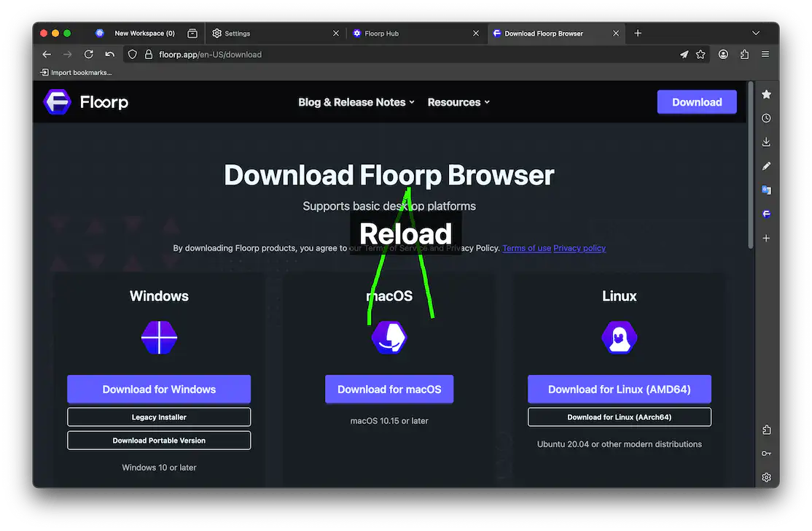Open the list all tabs chevron

[x=756, y=33]
